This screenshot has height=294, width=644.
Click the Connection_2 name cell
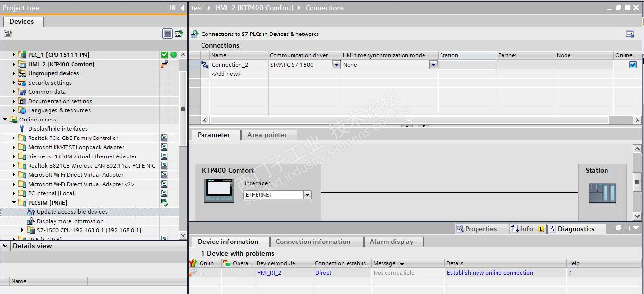click(239, 65)
